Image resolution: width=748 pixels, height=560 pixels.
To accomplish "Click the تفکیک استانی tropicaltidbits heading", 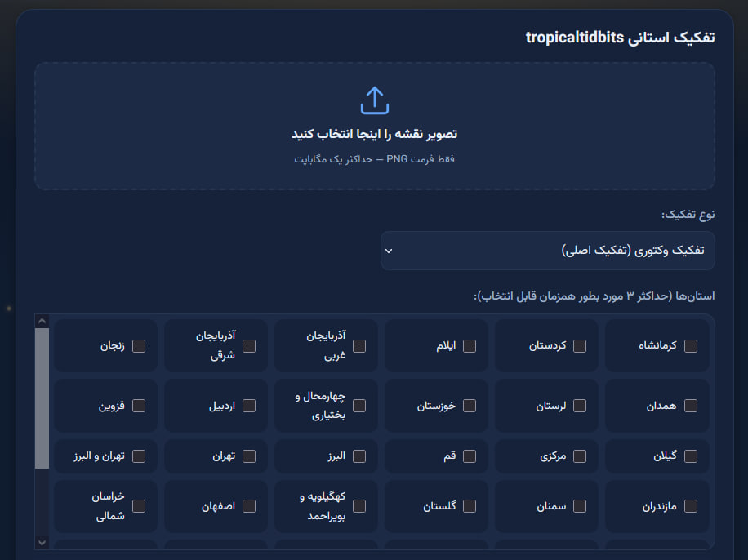I will [620, 38].
